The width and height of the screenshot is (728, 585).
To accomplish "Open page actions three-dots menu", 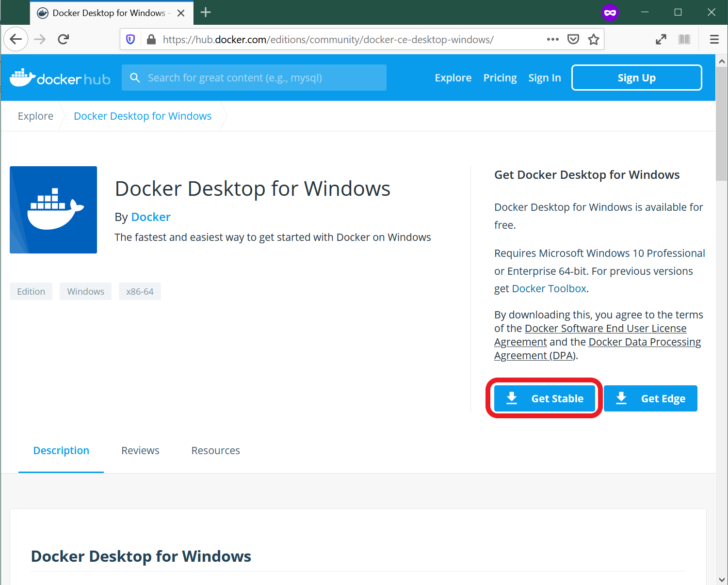I will pyautogui.click(x=553, y=39).
